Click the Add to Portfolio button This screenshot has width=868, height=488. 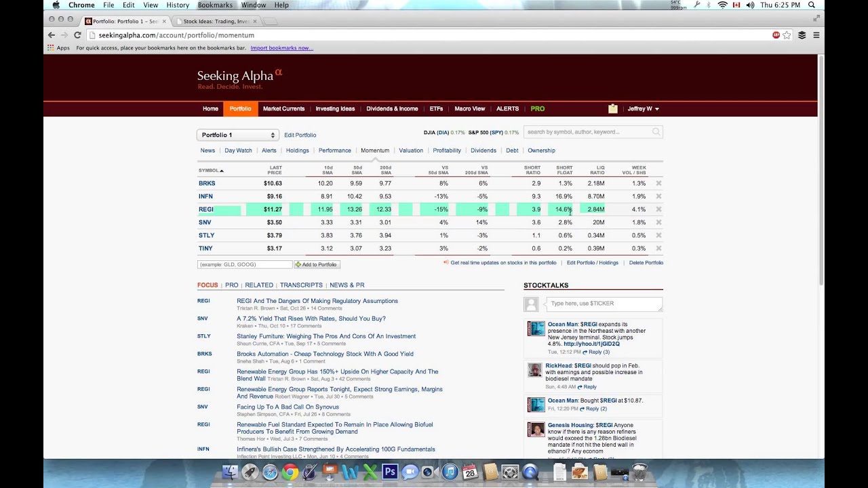pyautogui.click(x=317, y=264)
